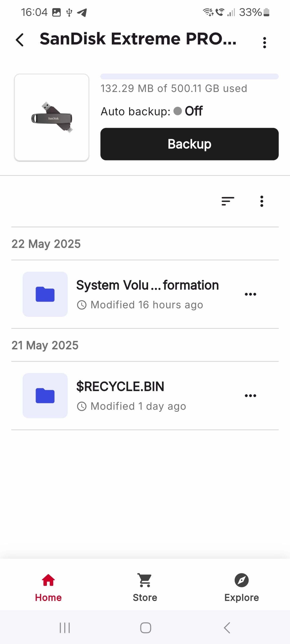Toggle the Auto backup Off indicator
Viewport: 290px width, 644px height.
pos(188,111)
